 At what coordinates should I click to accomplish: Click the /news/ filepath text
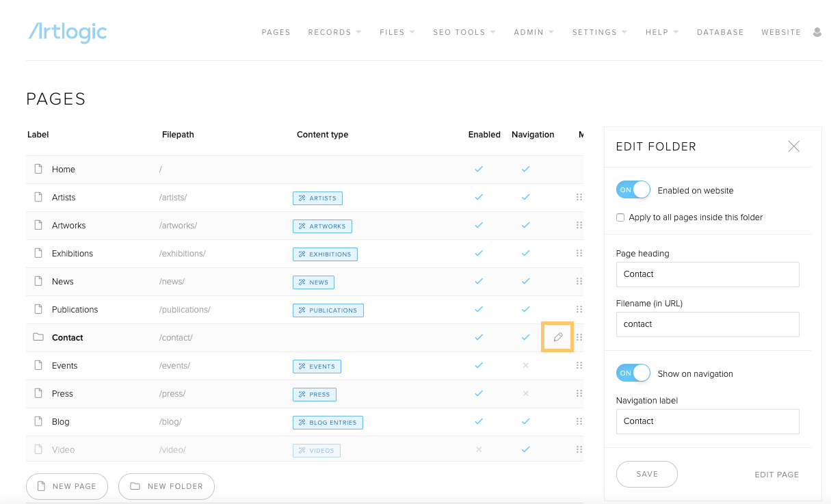coord(172,281)
